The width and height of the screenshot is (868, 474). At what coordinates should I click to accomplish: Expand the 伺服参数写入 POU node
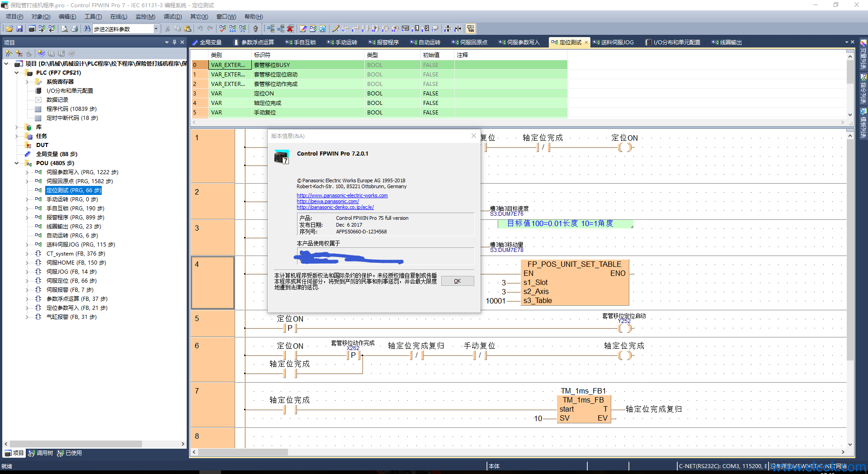pos(27,172)
